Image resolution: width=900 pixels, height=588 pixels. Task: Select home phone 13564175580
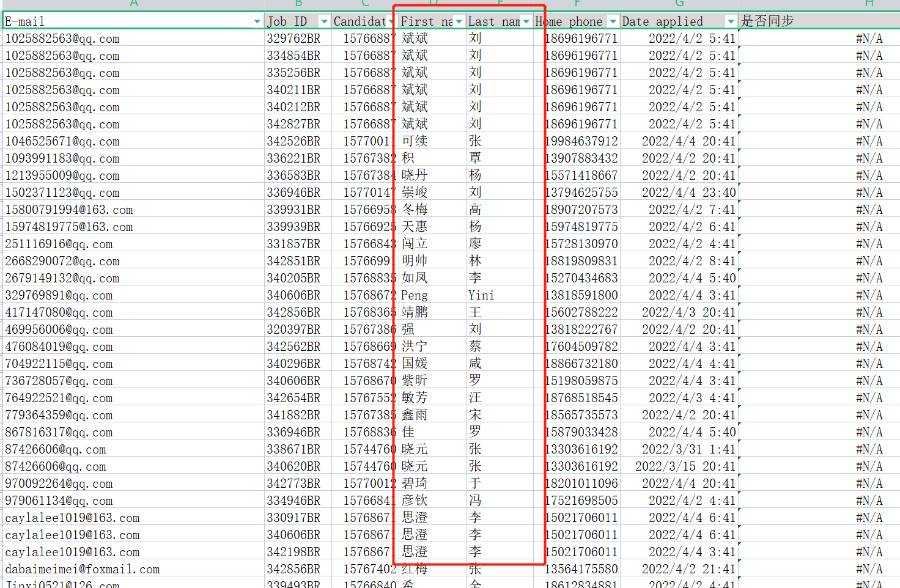pos(581,569)
